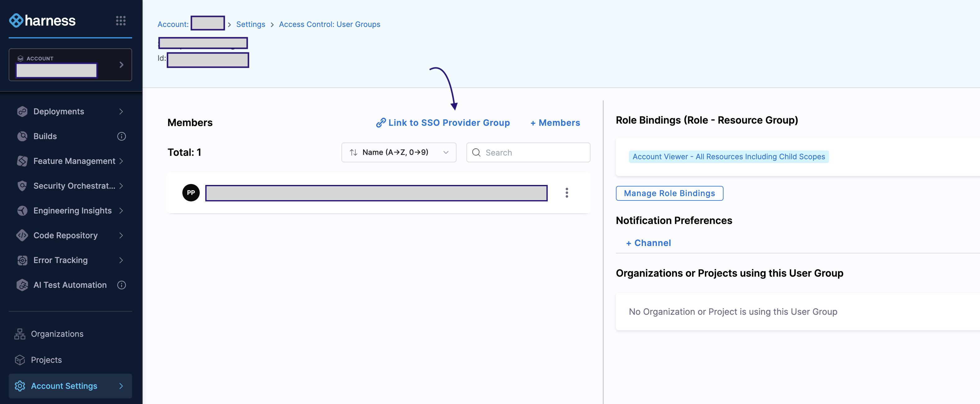Viewport: 980px width, 404px height.
Task: Click the AI Test Automation info icon
Action: click(121, 285)
